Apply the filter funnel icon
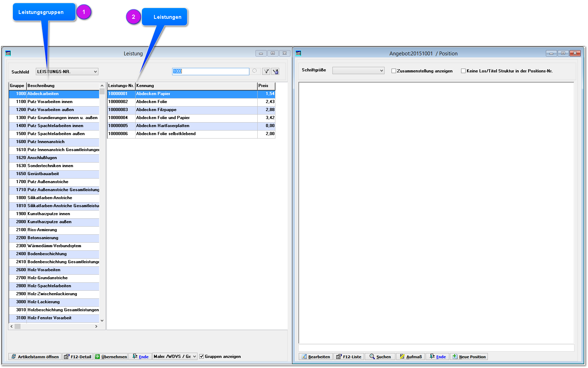This screenshot has height=368, width=588. 266,71
